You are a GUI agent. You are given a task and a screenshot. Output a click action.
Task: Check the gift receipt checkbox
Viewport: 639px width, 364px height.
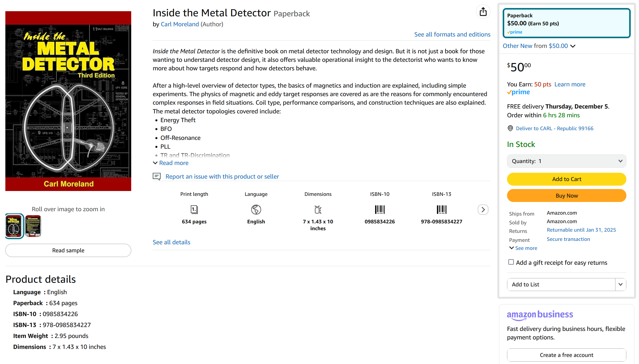tap(511, 262)
